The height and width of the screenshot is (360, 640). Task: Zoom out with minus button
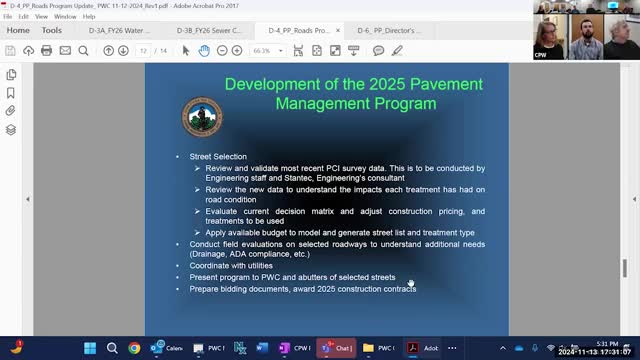(x=222, y=51)
